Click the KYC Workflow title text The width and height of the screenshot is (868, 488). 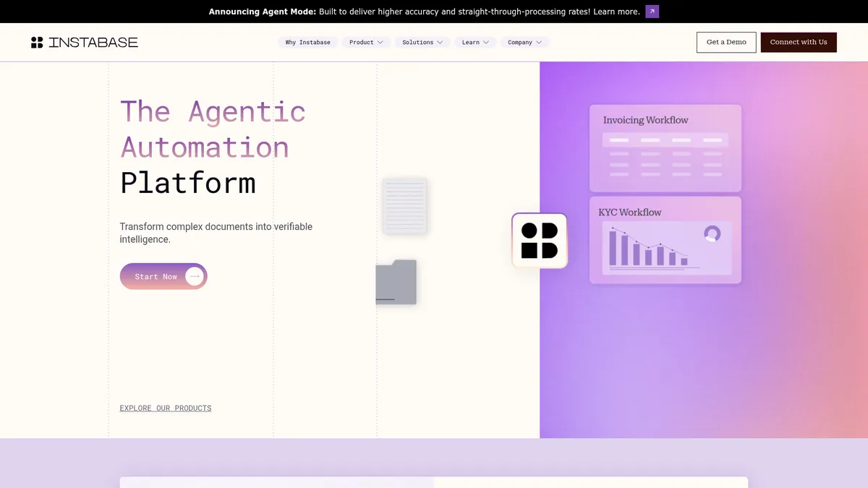coord(629,212)
